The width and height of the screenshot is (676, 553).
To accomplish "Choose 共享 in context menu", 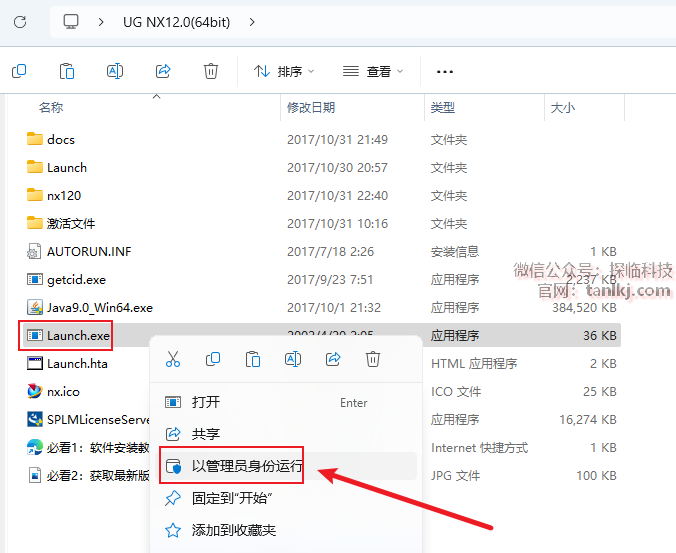I will (286, 434).
